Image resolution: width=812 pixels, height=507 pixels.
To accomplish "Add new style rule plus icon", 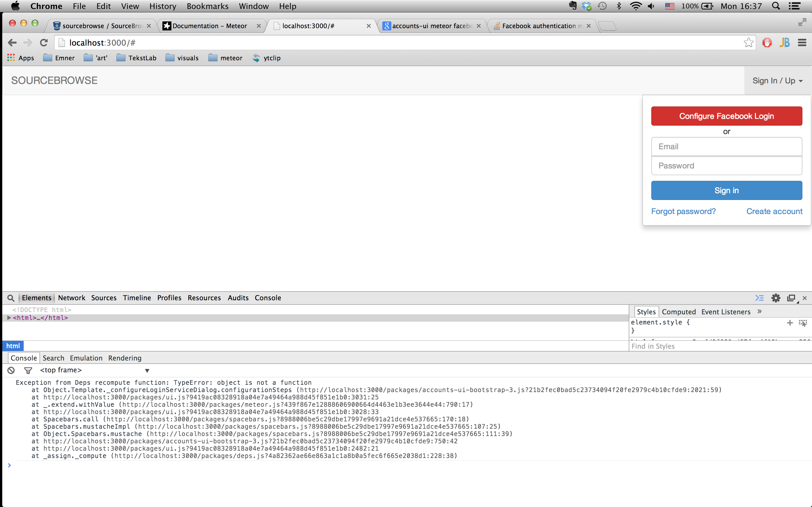I will [789, 323].
